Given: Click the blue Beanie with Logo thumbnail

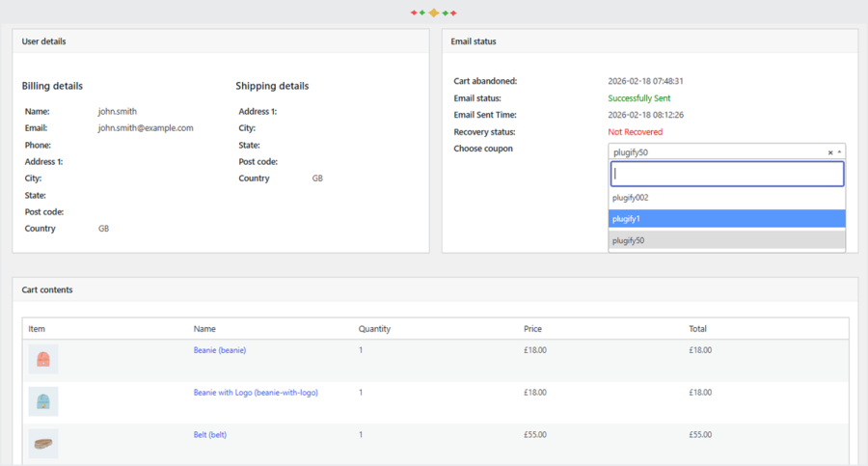Looking at the screenshot, I should [x=43, y=401].
